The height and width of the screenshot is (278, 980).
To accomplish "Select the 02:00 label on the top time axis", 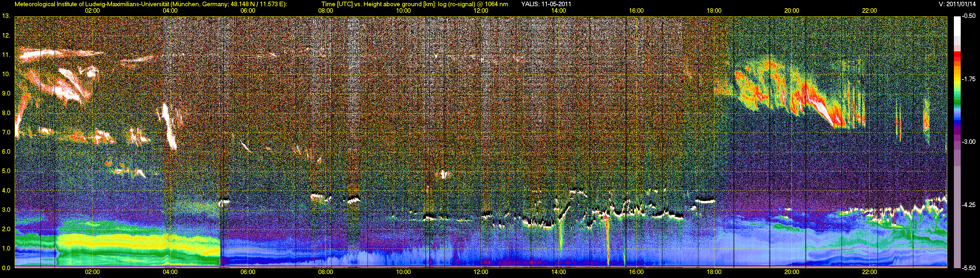I will coord(92,11).
